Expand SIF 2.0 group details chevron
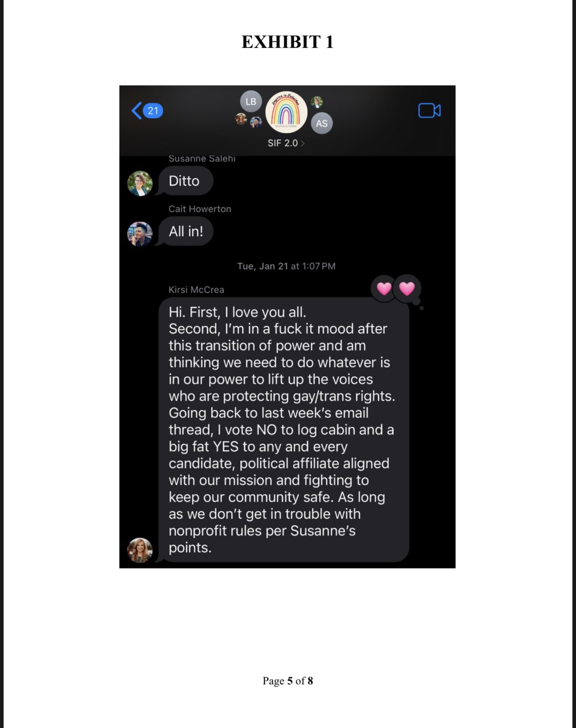The image size is (576, 728). coord(303,143)
